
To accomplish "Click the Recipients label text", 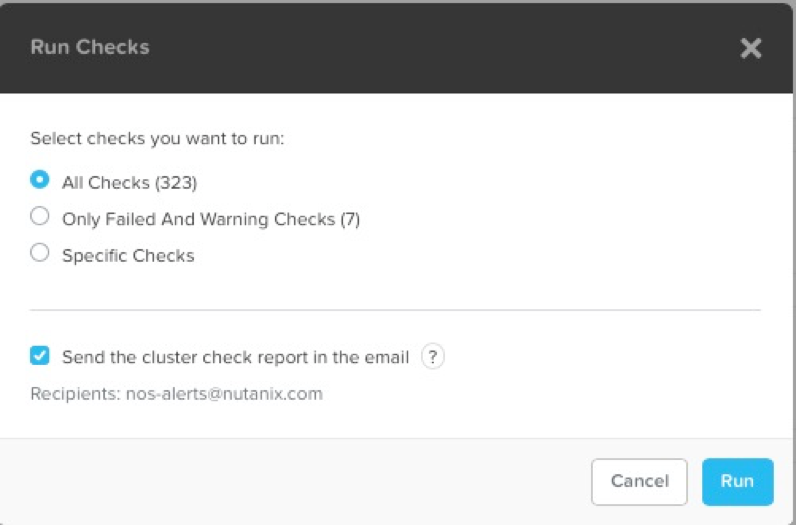I will [75, 394].
